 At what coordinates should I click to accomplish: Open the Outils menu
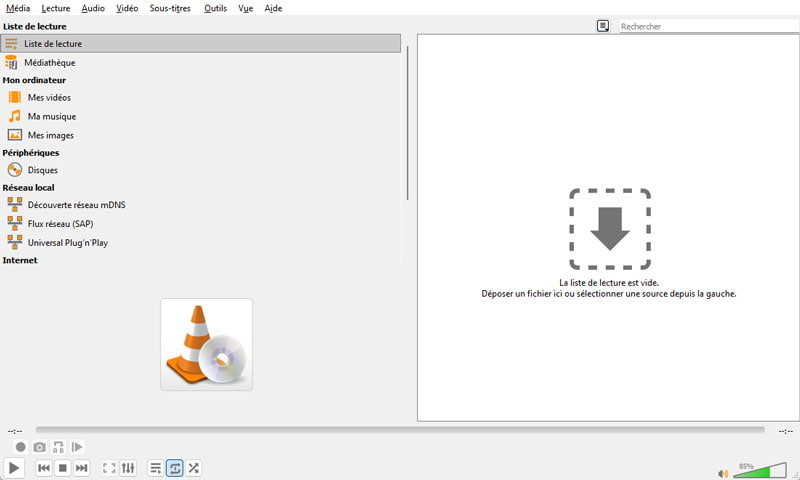click(215, 8)
